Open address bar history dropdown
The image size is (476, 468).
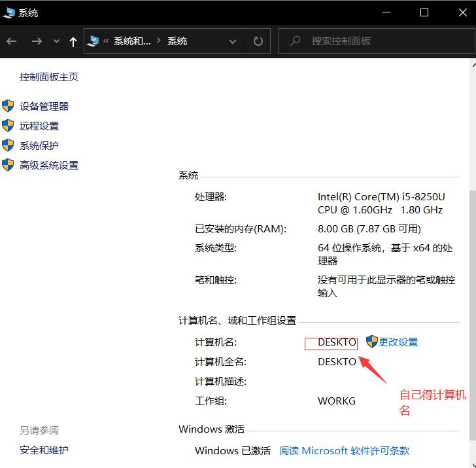point(233,41)
